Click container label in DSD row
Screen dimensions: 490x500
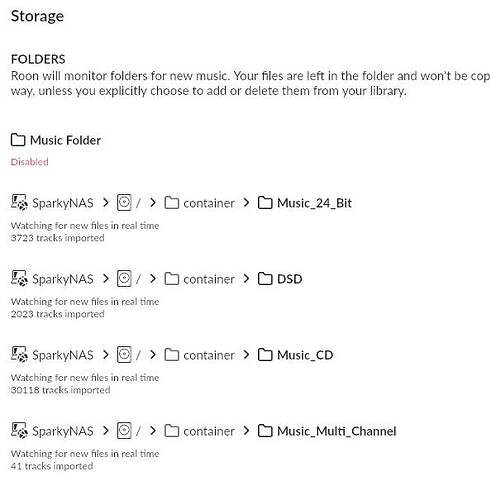click(x=209, y=279)
